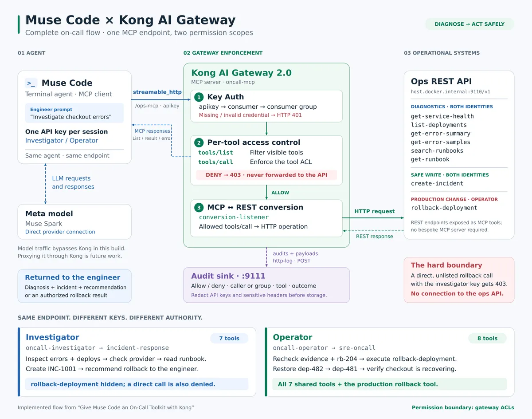Click the green 'tools/list' method name
The image size is (532, 419).
pos(215,153)
